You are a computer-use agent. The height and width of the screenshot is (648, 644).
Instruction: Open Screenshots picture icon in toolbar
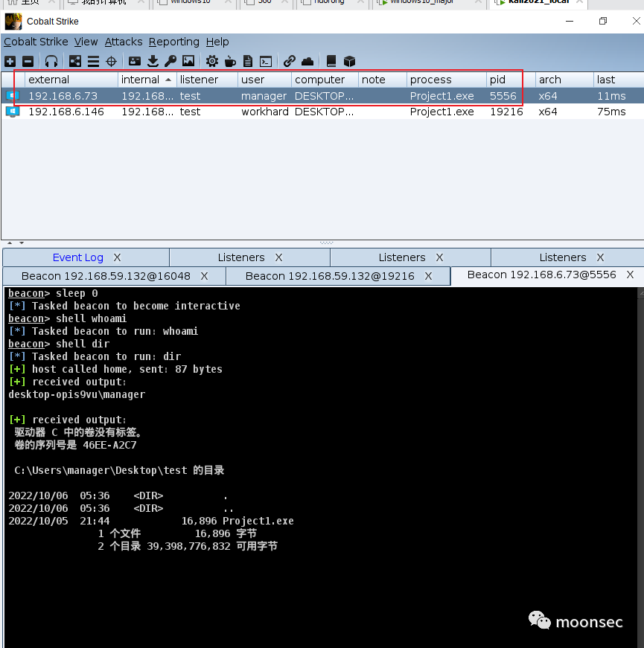pos(188,62)
